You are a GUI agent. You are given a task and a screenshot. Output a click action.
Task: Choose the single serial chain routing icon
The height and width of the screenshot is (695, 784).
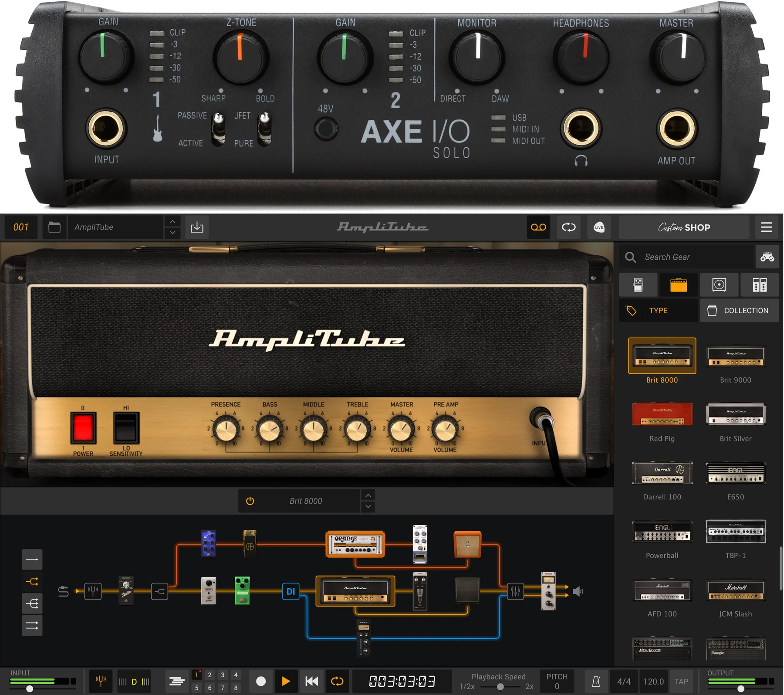pyautogui.click(x=32, y=559)
